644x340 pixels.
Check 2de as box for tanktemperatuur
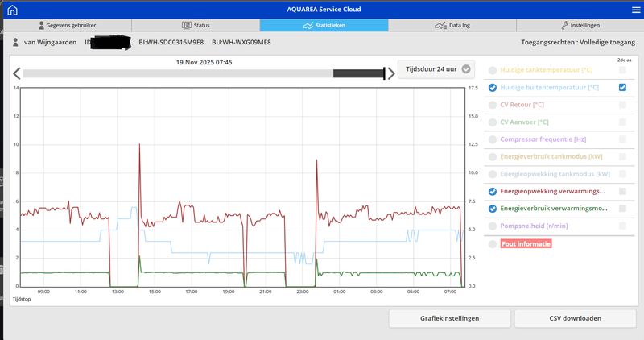pos(622,70)
